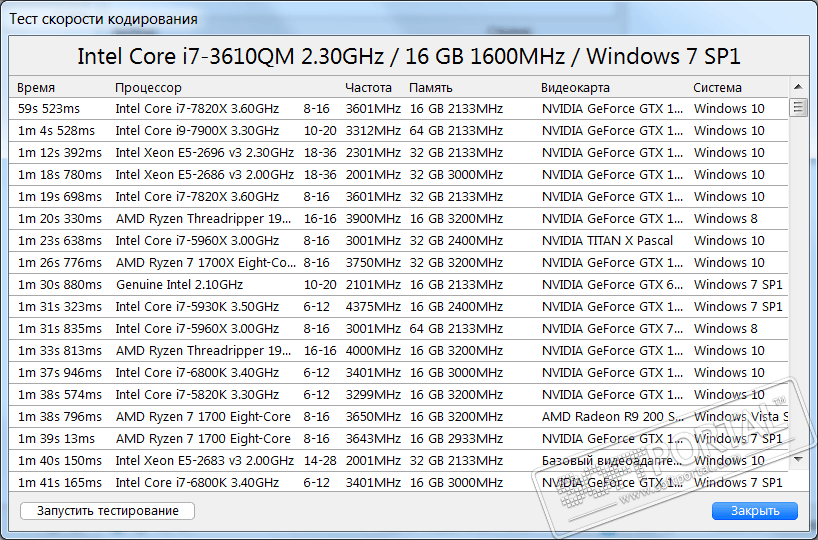The width and height of the screenshot is (818, 540).
Task: Select the row with time 1m 37s 946ms
Action: coord(398,373)
